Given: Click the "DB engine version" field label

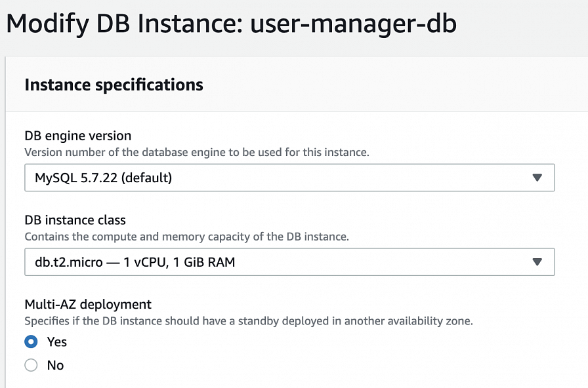Looking at the screenshot, I should point(78,136).
